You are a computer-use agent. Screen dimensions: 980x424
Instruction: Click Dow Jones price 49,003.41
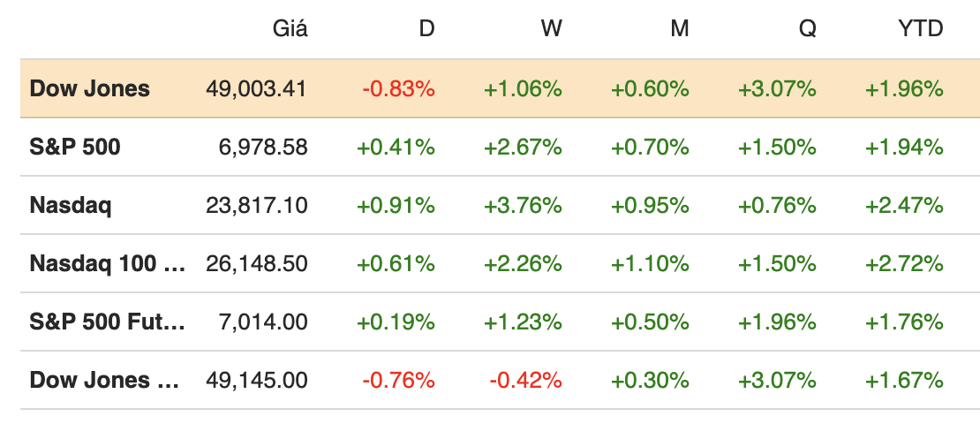(x=256, y=88)
